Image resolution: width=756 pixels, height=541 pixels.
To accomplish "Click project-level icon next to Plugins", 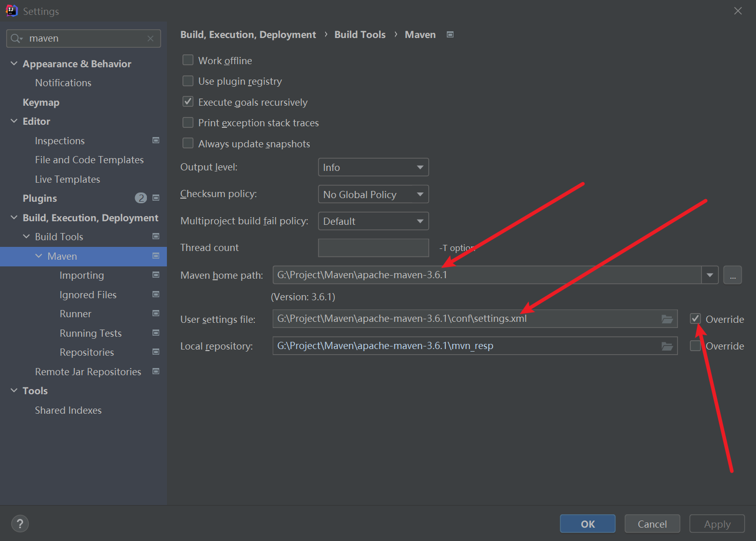I will tap(156, 198).
